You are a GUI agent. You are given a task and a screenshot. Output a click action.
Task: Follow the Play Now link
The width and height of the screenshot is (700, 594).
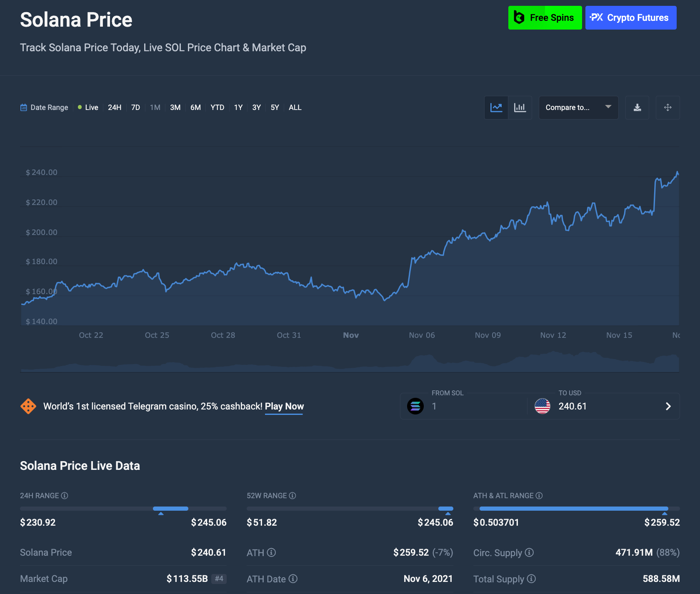click(x=284, y=406)
